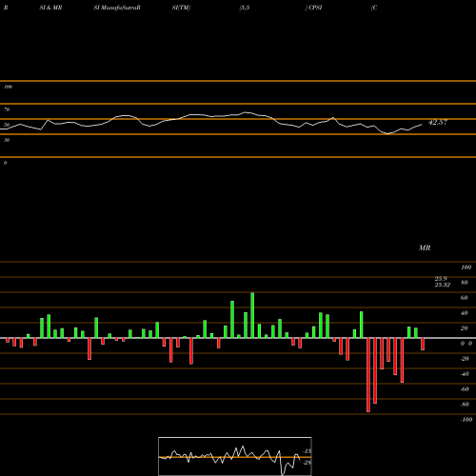Click the 70 level label on RSI axis
The width and height of the screenshot is (476, 476).
[x=7, y=109]
